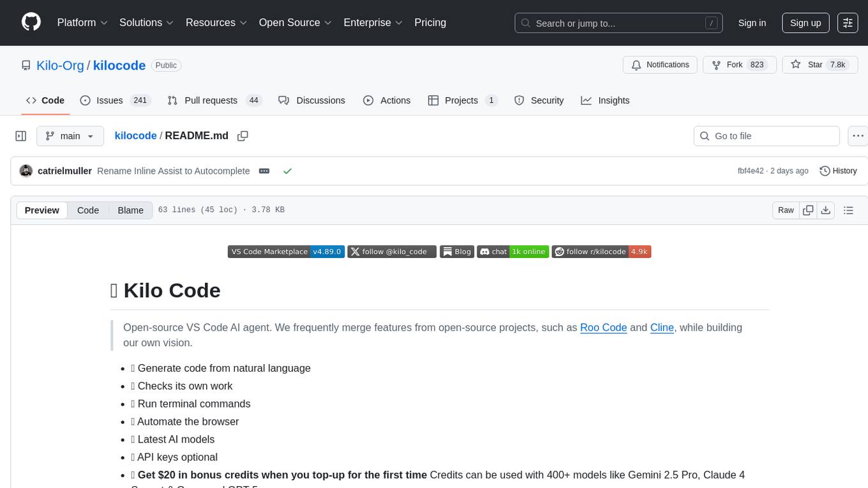
Task: Open the Cline link
Action: click(662, 328)
